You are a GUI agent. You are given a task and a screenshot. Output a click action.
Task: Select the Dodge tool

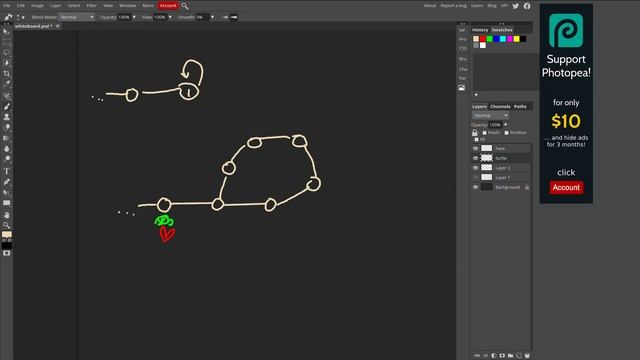pyautogui.click(x=7, y=159)
